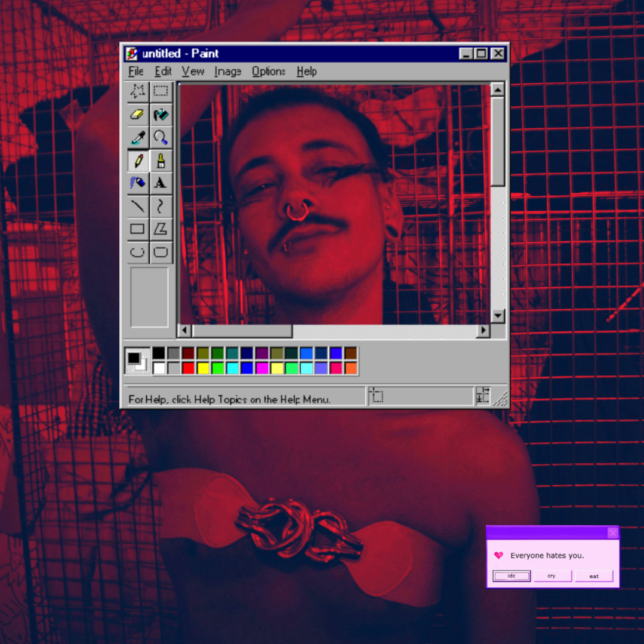The image size is (644, 644).
Task: Pick the Eraser tool
Action: 138,115
